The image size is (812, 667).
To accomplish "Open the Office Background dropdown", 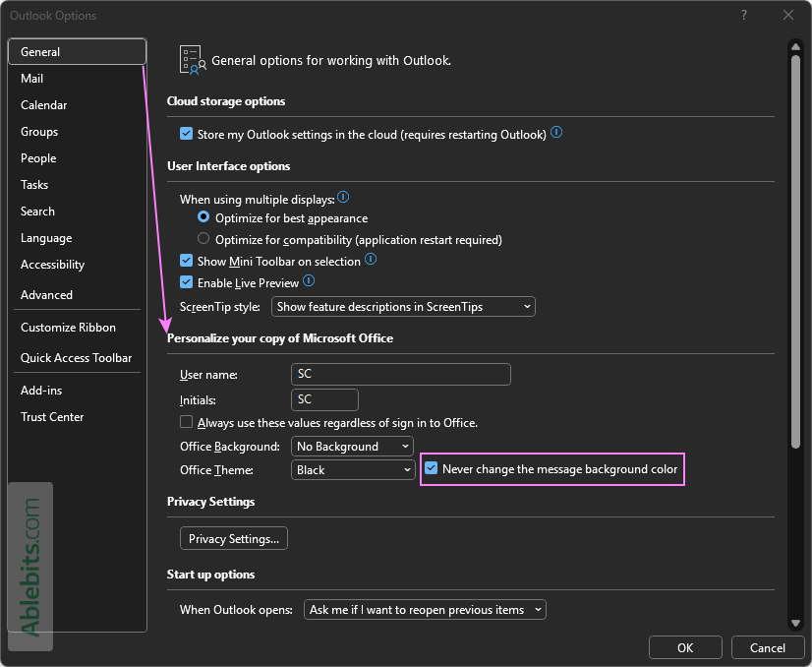I will pyautogui.click(x=352, y=447).
